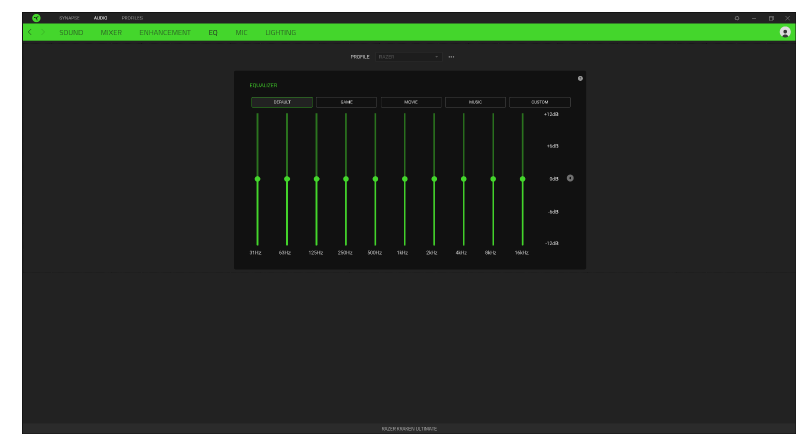Switch to the Mixer tab
Viewport: 811px width, 445px height.
111,33
